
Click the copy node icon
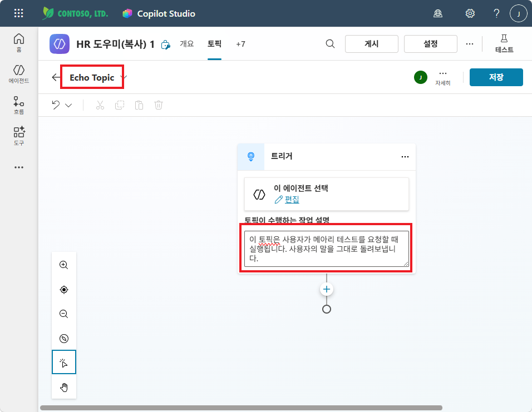click(x=120, y=105)
